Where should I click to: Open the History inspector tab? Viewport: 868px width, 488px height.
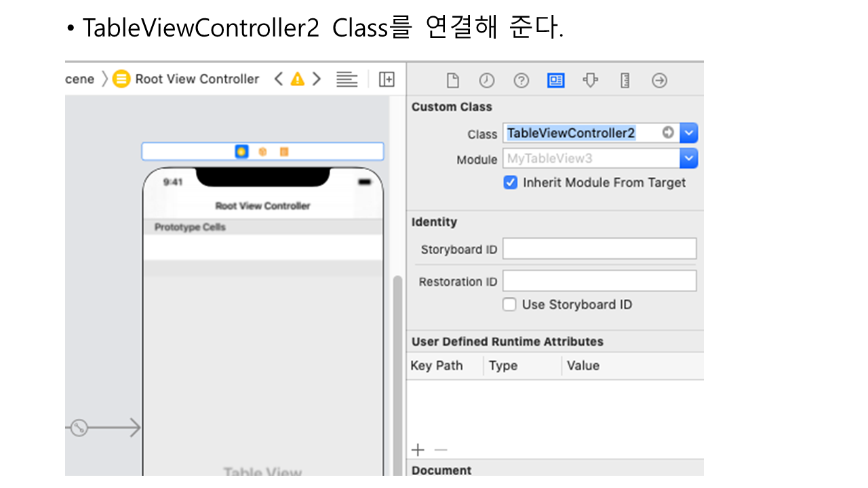click(487, 81)
